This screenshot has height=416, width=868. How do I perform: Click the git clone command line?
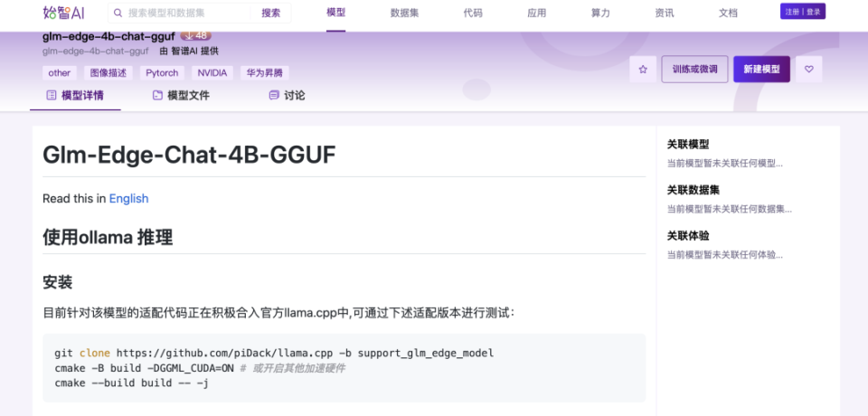[x=274, y=353]
